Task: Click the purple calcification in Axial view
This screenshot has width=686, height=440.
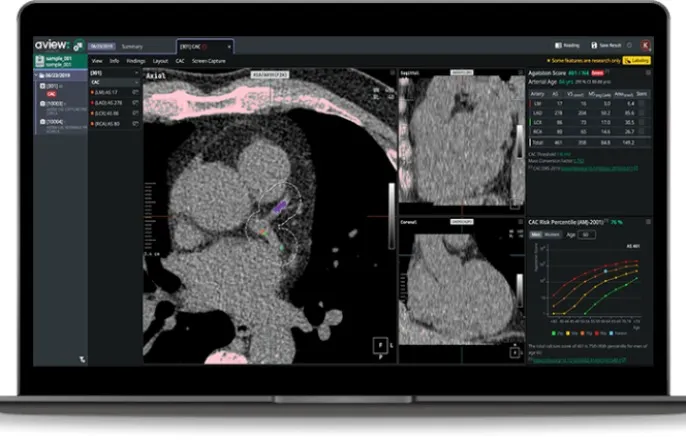Action: 280,206
